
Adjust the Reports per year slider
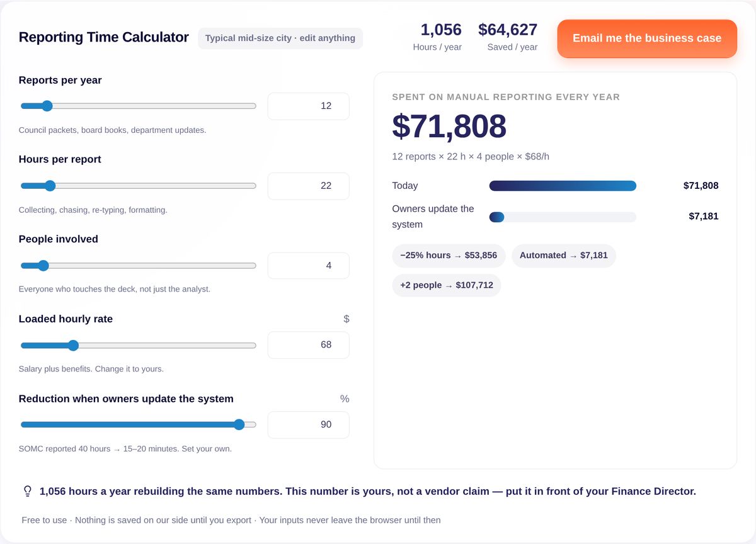pos(138,106)
